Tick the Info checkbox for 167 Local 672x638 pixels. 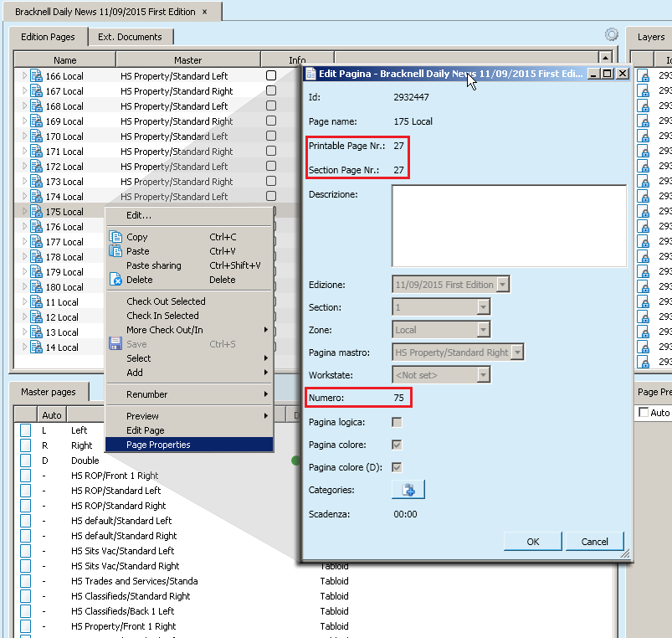271,90
